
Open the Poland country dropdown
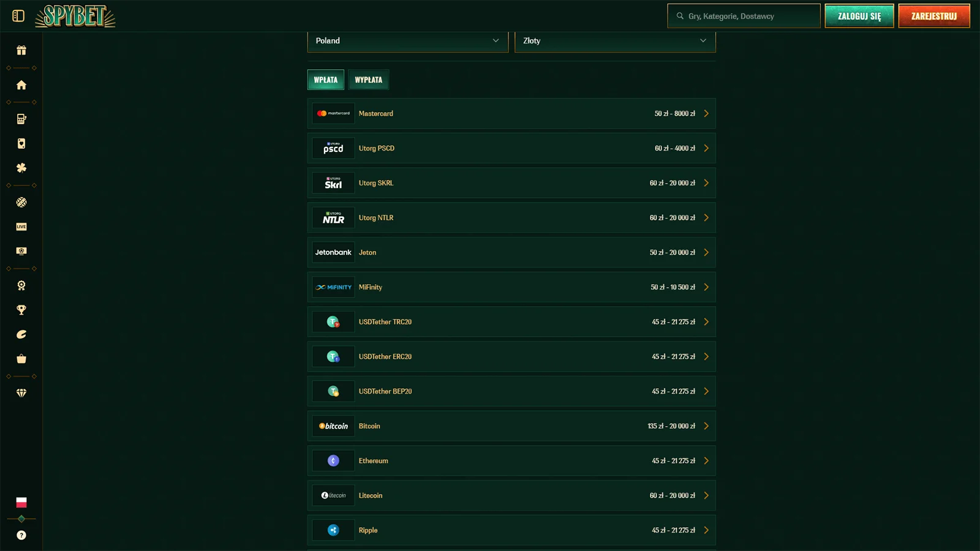408,41
